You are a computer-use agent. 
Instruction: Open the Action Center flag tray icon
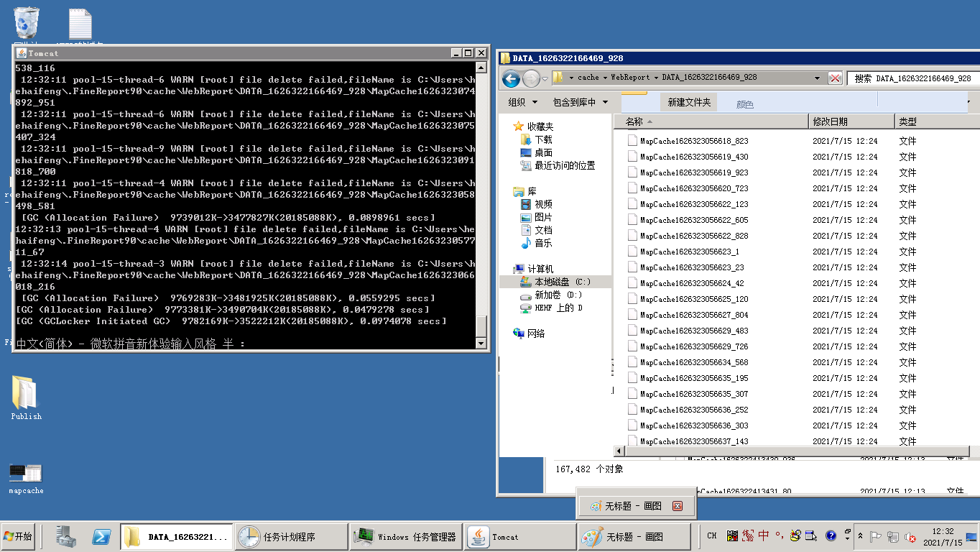click(876, 536)
